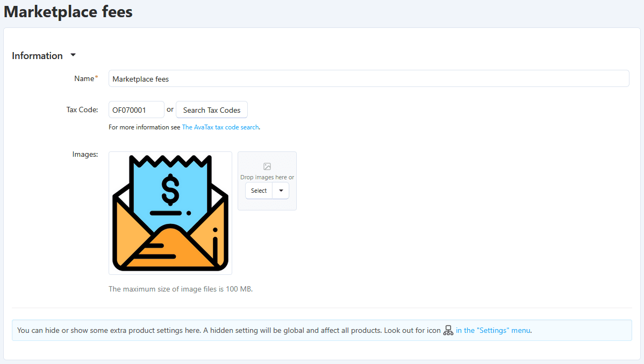Open the in the "Settings" menu link

point(493,330)
